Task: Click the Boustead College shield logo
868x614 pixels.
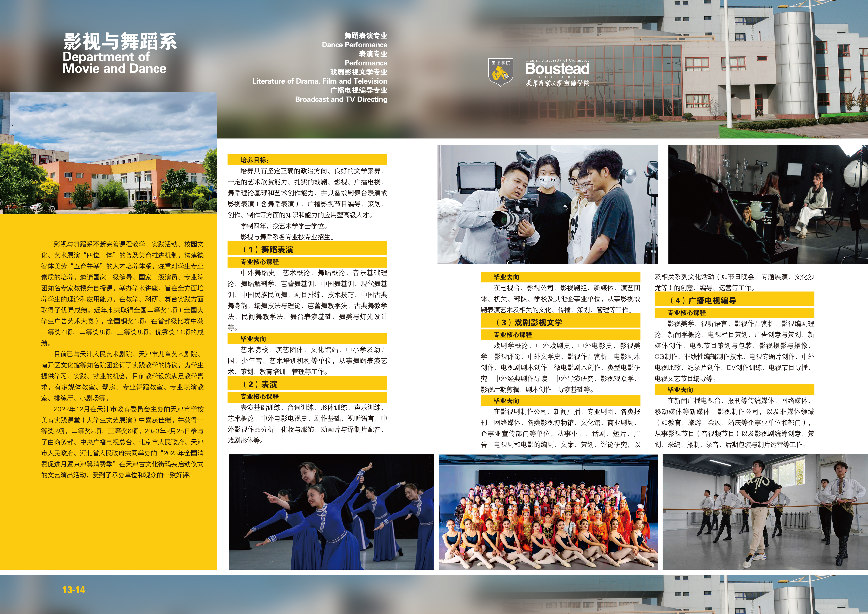Action: (x=501, y=72)
